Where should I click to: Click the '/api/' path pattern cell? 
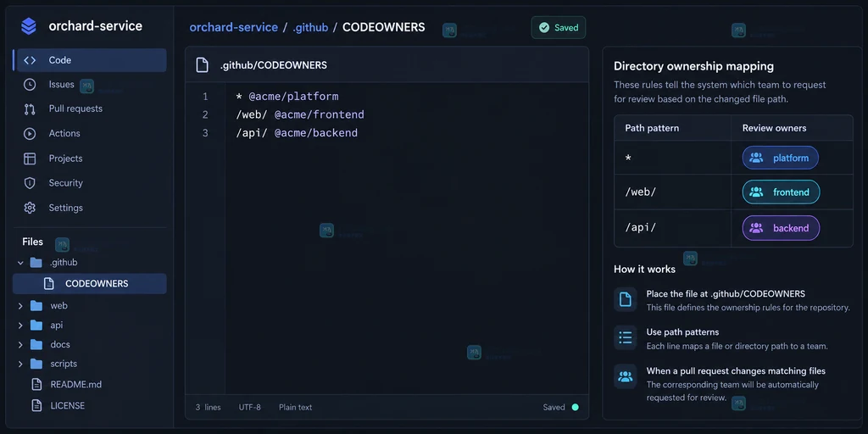672,228
